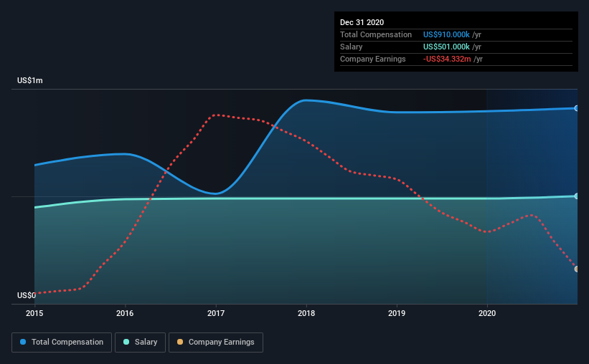Click the Dec 31 2020 tooltip date
This screenshot has width=589, height=364.
coord(362,22)
